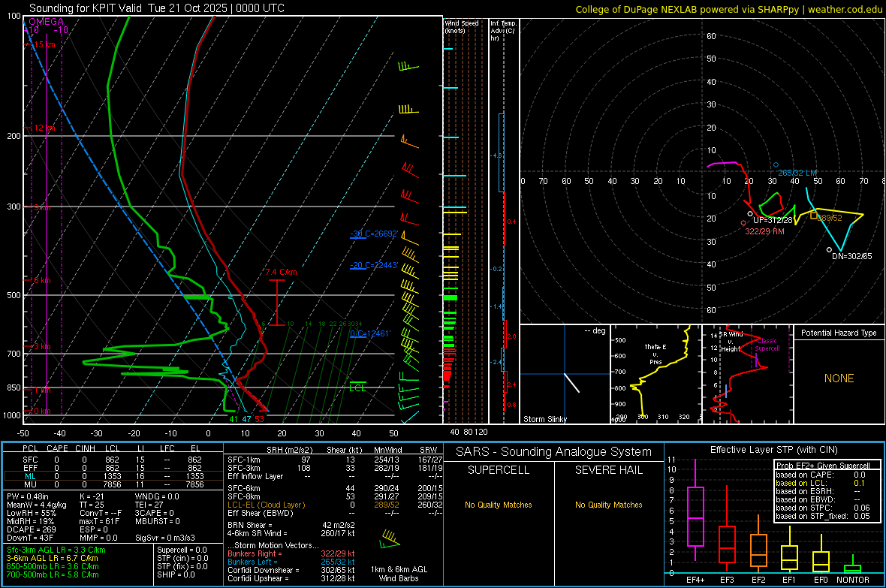Click the 'Eff Shear (EBWD)' row
886x588 pixels.
(335, 513)
